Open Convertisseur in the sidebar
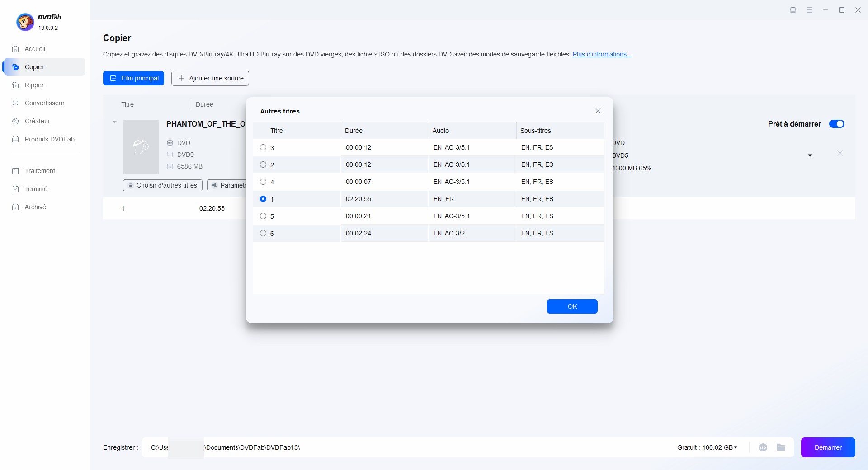 click(44, 103)
